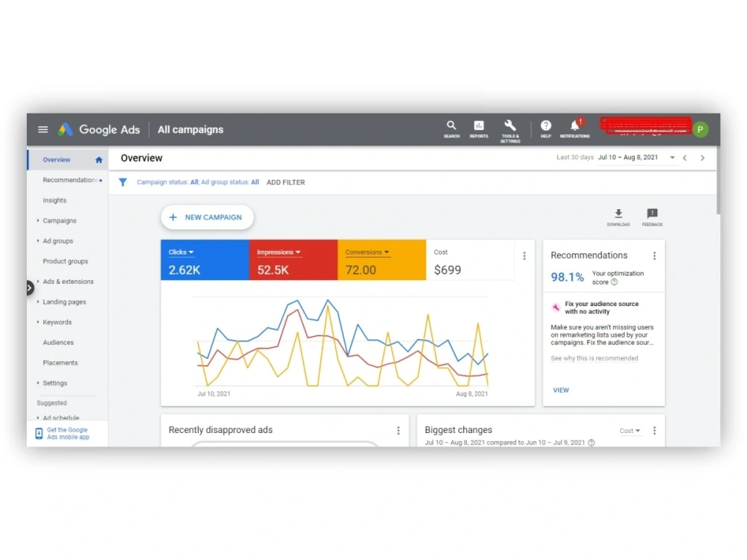This screenshot has width=747, height=560.
Task: Open Tools & Settings wrench icon
Action: click(x=510, y=128)
